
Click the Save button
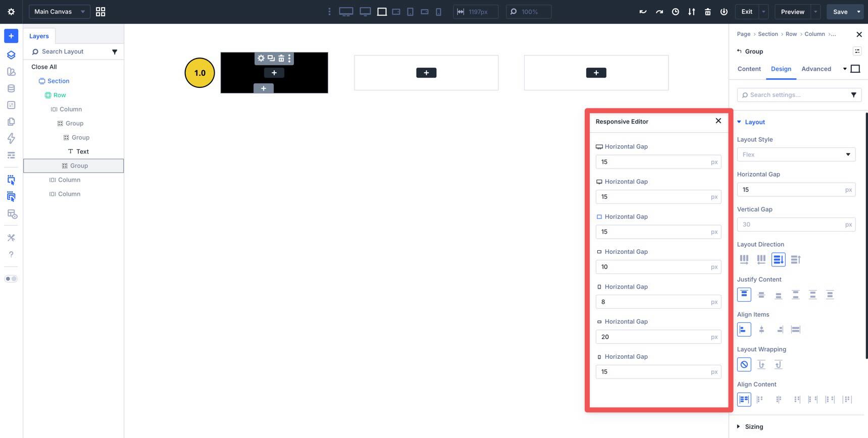840,12
